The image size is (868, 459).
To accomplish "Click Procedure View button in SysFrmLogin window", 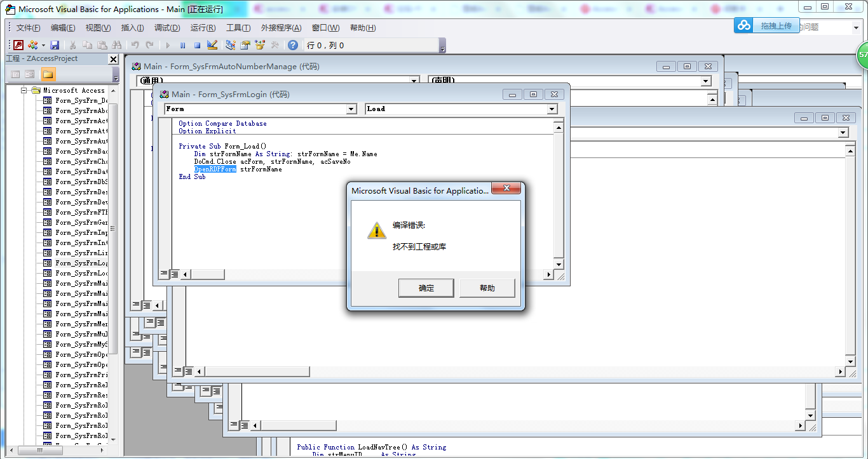I will pyautogui.click(x=164, y=274).
